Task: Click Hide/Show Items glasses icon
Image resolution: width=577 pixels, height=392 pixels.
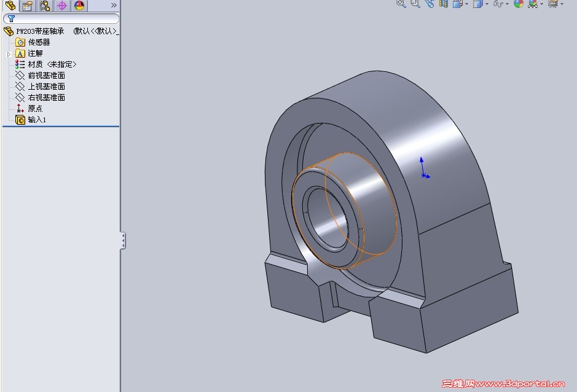Action: pos(498,4)
